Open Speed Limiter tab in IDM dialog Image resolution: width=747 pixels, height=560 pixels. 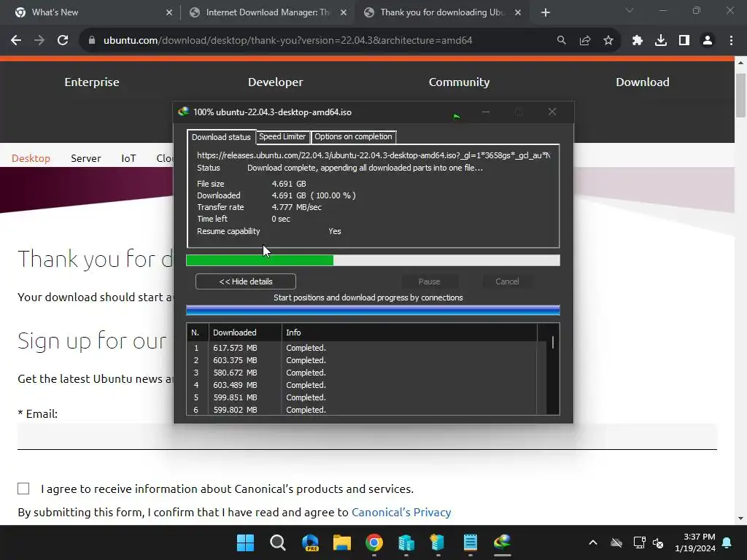282,136
